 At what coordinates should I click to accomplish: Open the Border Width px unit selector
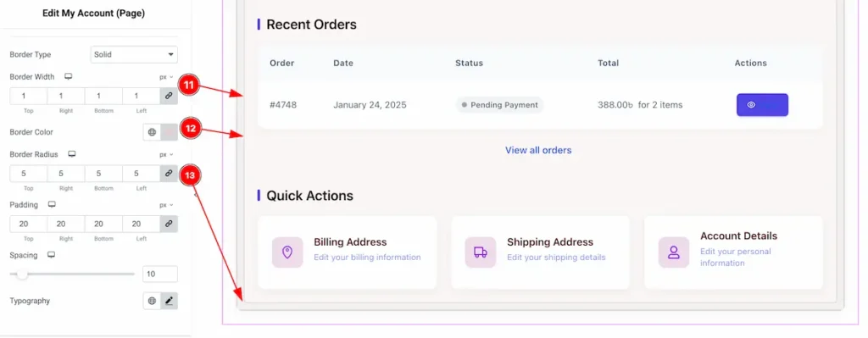tap(166, 77)
